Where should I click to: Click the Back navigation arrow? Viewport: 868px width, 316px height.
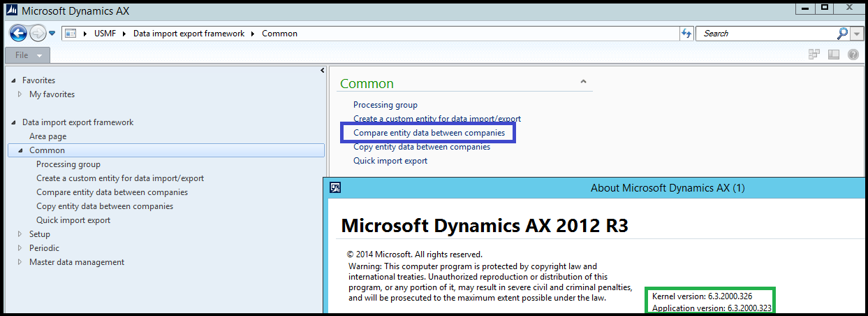pos(18,33)
